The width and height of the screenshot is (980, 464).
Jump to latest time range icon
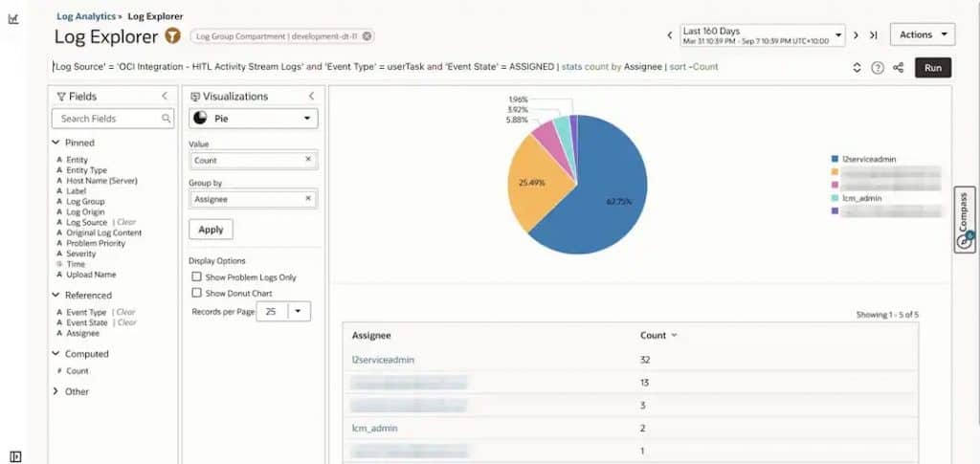pyautogui.click(x=873, y=35)
